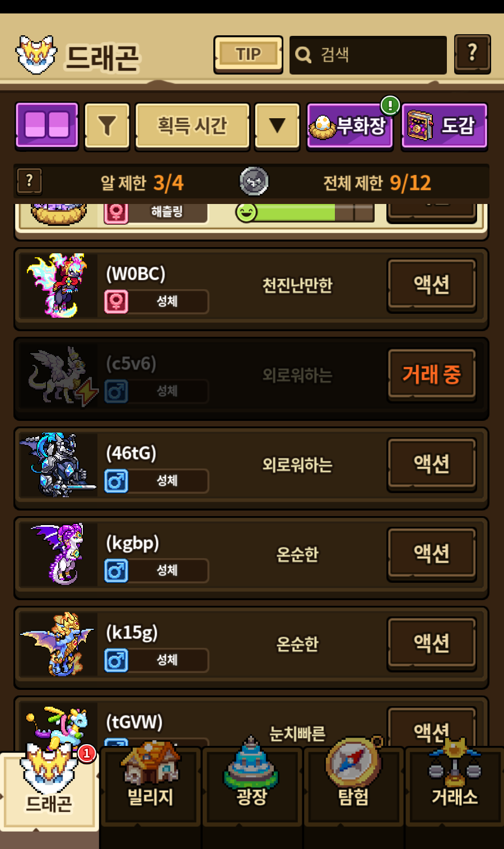This screenshot has height=849, width=504.
Task: Click the 알 제한 question mark icon
Action: click(29, 181)
